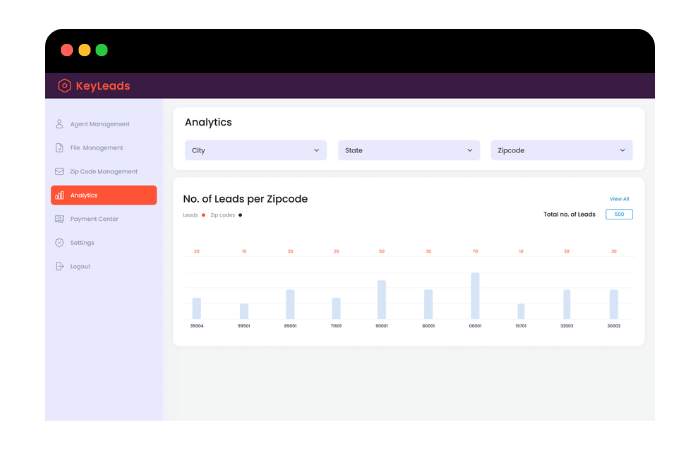Click the Analytics bar chart icon

pos(60,195)
